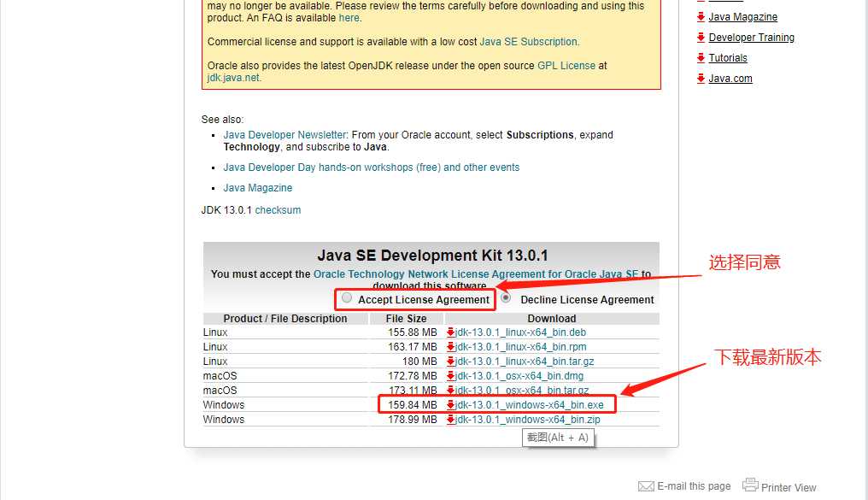Open the JDK 13.0.1 checksum link
This screenshot has width=868, height=500.
click(x=278, y=210)
